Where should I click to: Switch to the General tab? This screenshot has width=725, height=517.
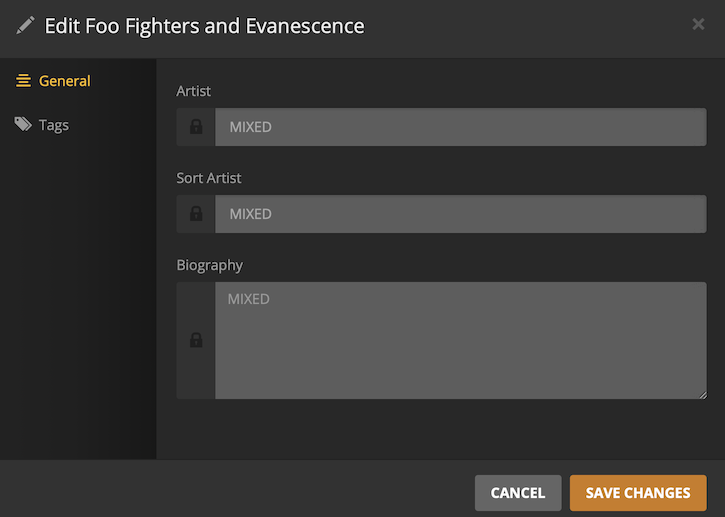(64, 81)
